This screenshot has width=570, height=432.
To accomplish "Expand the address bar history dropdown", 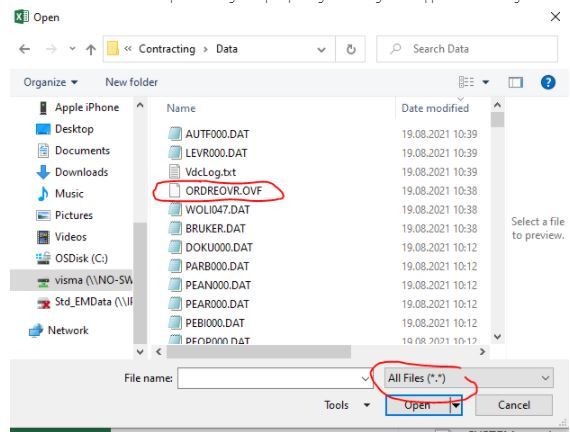I will (x=321, y=49).
